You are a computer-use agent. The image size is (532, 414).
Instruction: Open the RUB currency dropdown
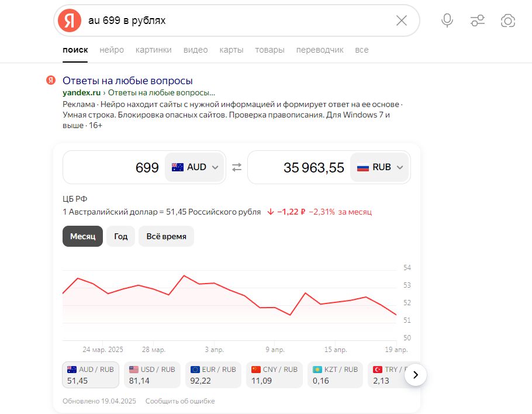tap(380, 167)
